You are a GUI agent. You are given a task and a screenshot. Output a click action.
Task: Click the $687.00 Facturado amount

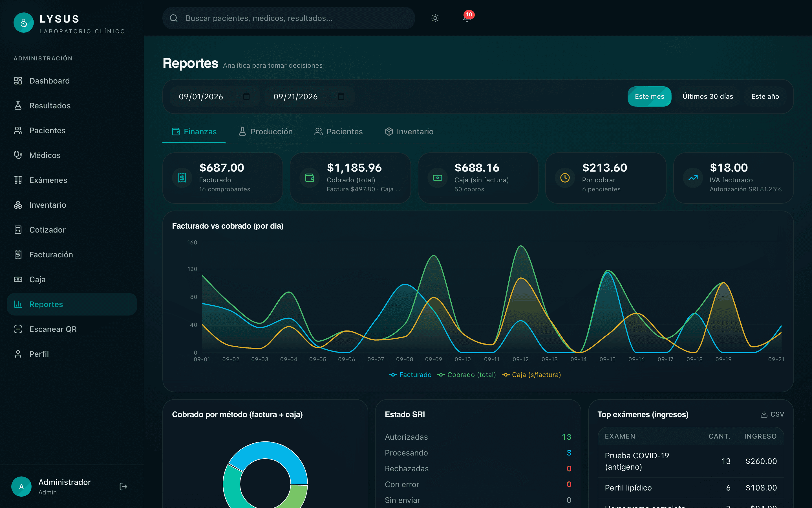tap(222, 168)
